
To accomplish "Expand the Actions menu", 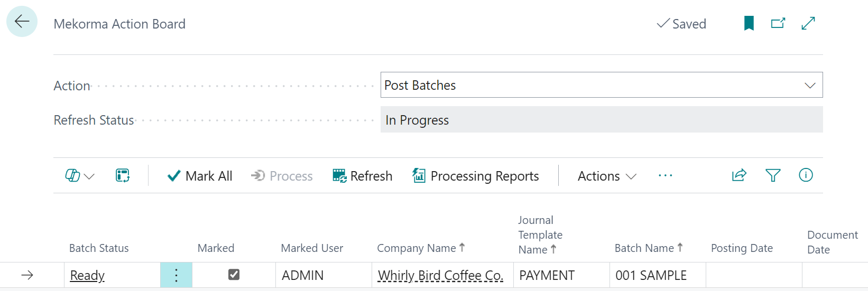I will pos(606,176).
